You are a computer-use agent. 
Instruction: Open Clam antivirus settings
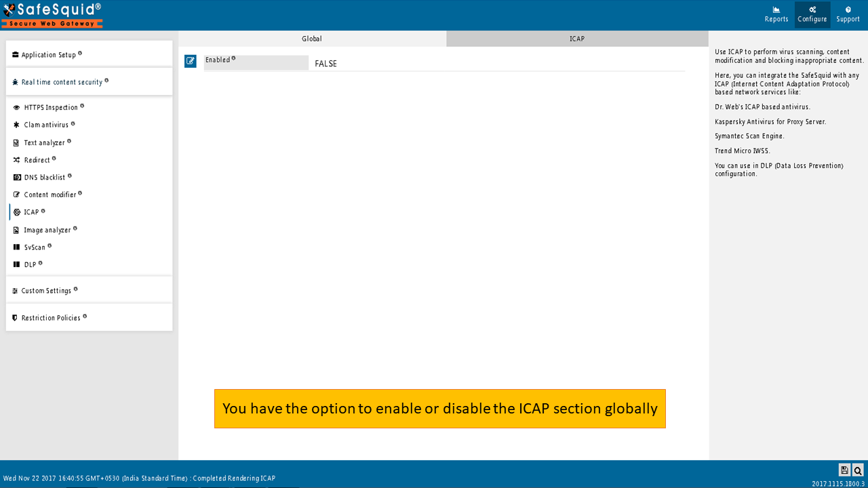(x=46, y=125)
